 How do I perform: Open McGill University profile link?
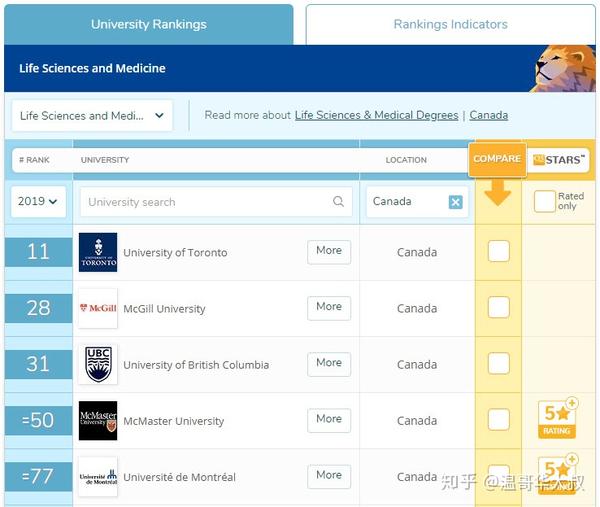pyautogui.click(x=164, y=309)
